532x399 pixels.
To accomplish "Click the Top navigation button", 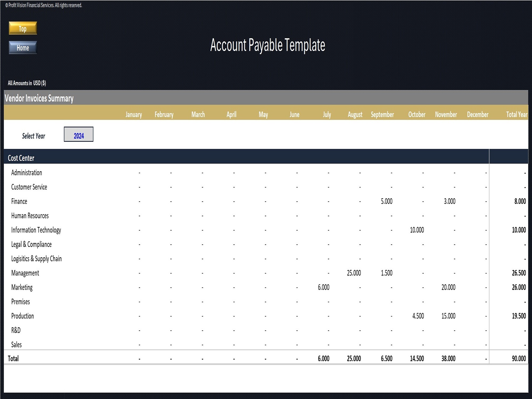I will 22,29.
